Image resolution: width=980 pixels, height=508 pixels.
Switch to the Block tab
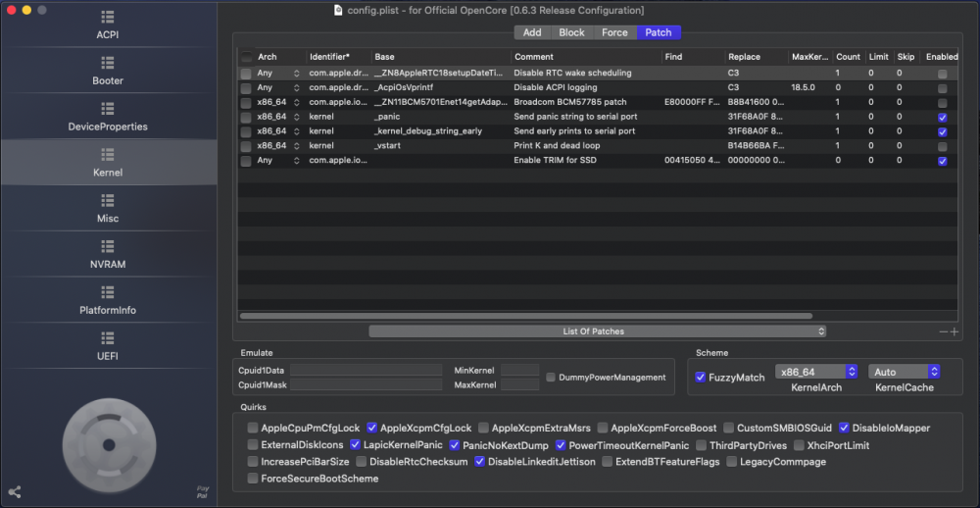click(x=572, y=32)
